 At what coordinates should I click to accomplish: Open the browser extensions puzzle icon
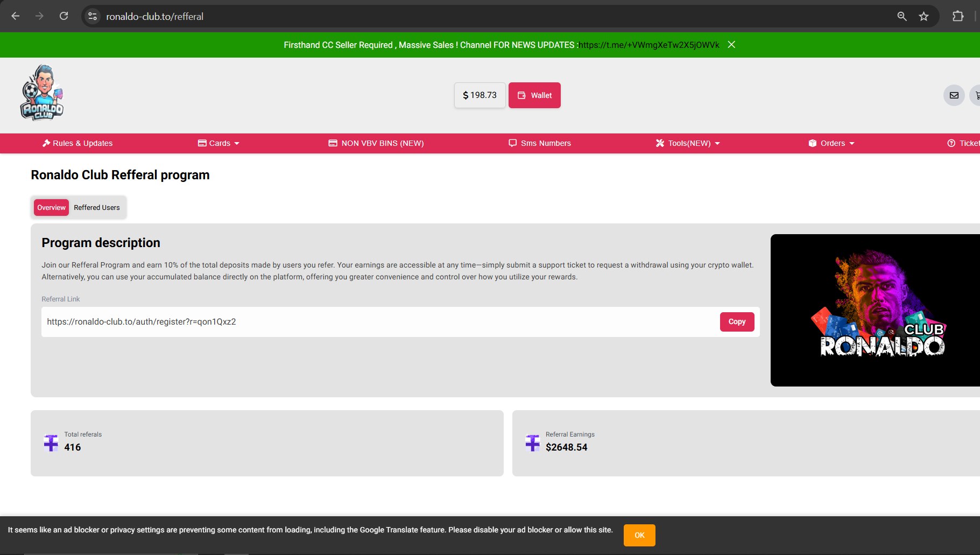pos(958,16)
